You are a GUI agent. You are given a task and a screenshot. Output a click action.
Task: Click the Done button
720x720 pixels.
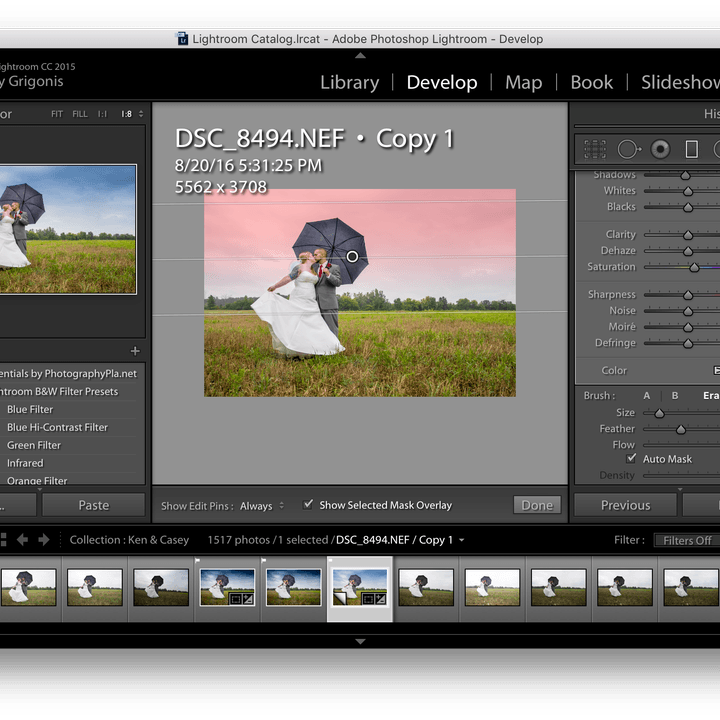[537, 505]
